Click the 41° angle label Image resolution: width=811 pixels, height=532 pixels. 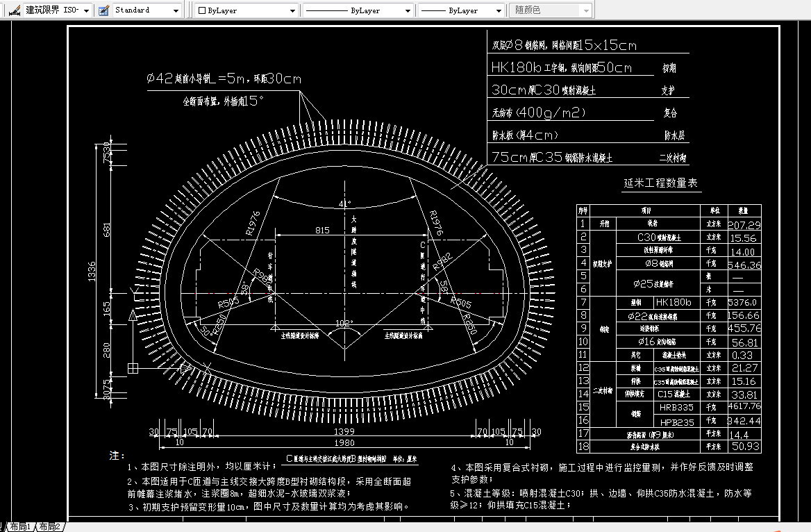pyautogui.click(x=344, y=204)
